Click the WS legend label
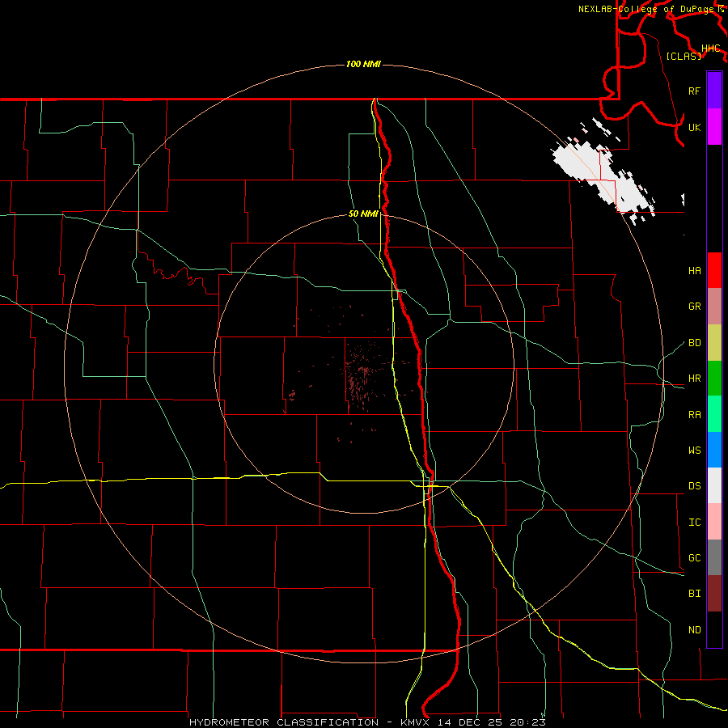The width and height of the screenshot is (728, 728). 694,450
